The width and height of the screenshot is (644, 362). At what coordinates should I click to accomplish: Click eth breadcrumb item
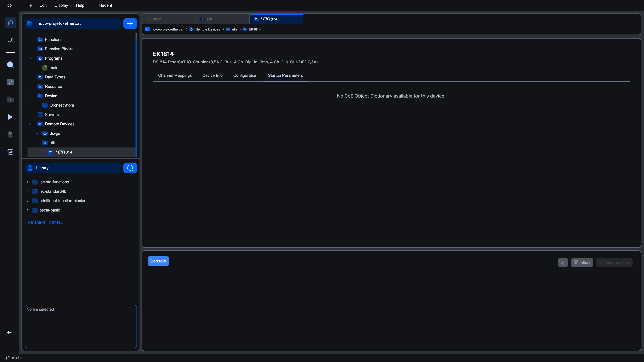pos(234,29)
